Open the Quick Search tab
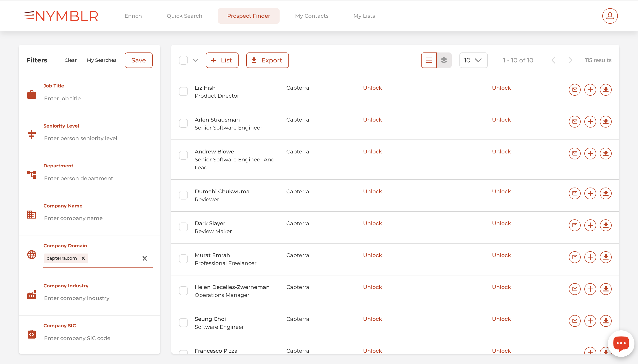This screenshot has height=364, width=638. 184,16
